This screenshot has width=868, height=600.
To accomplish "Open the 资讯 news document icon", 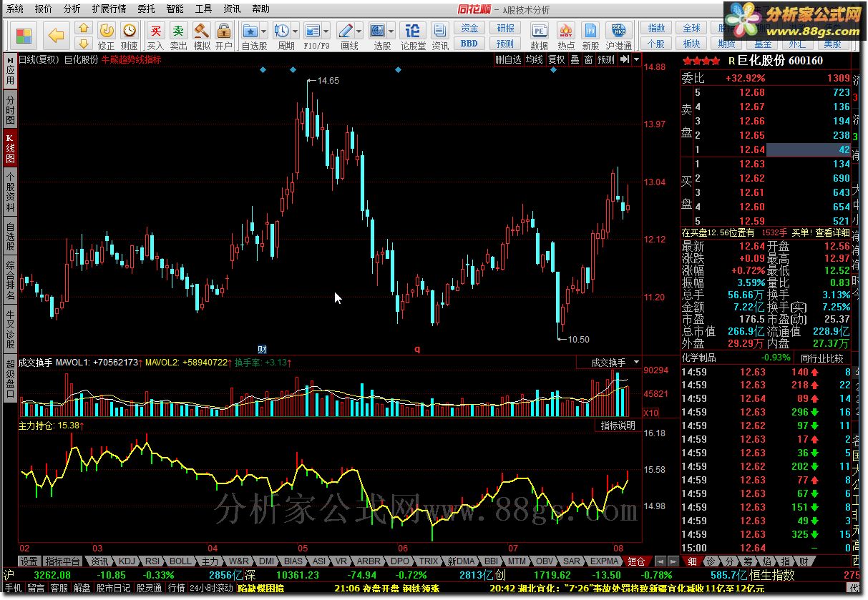I will (x=440, y=31).
